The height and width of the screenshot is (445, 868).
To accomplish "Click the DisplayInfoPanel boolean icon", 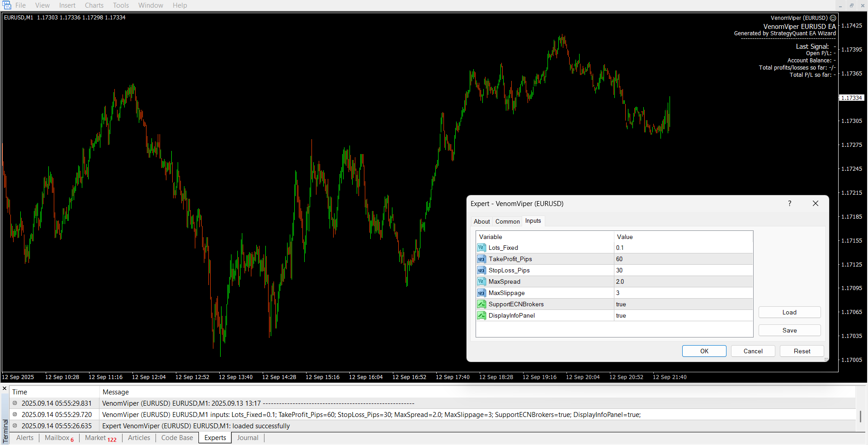I will click(x=481, y=315).
